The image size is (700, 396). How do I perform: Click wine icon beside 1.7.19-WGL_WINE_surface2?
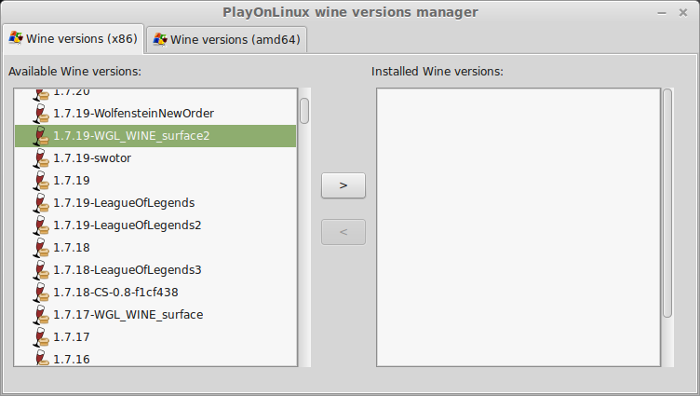[x=41, y=136]
